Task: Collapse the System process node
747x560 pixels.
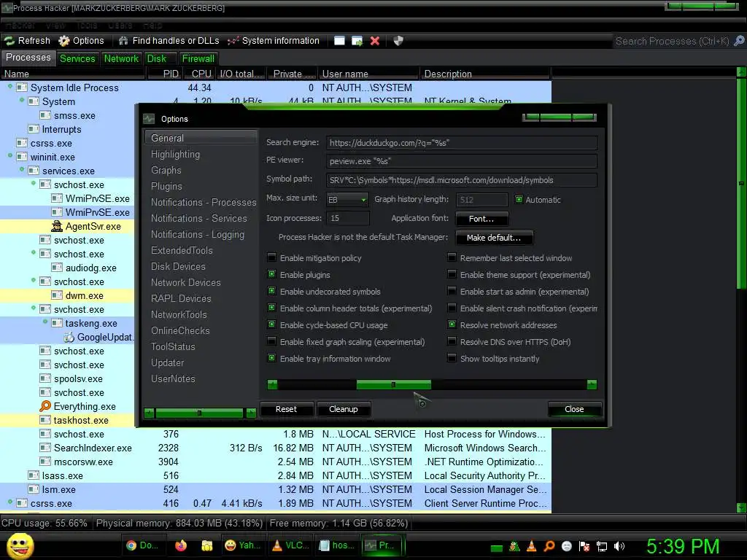Action: [22, 101]
